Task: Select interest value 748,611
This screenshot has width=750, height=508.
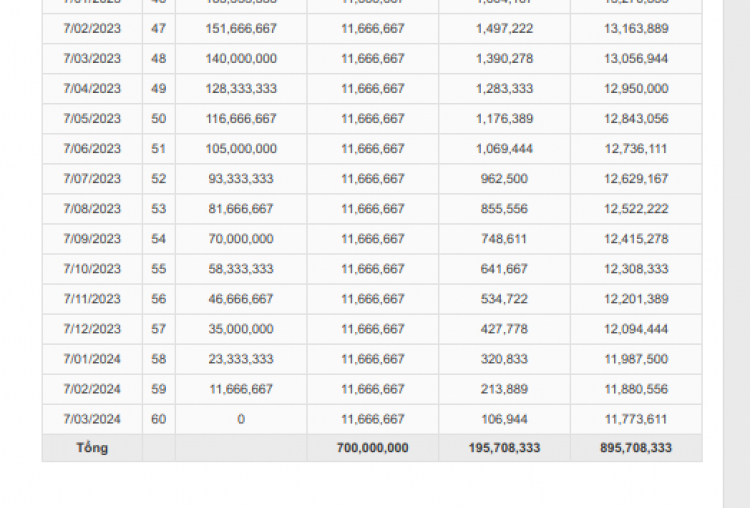Action: [x=504, y=239]
